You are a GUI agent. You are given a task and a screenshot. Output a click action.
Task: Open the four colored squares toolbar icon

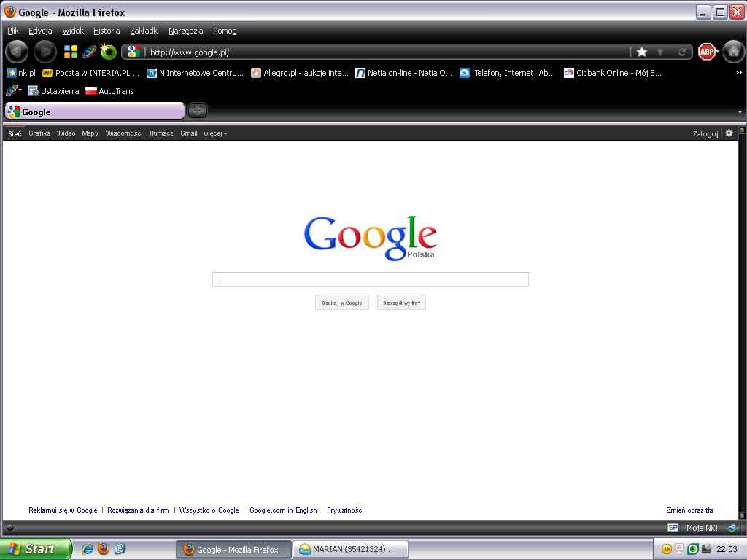tap(71, 52)
